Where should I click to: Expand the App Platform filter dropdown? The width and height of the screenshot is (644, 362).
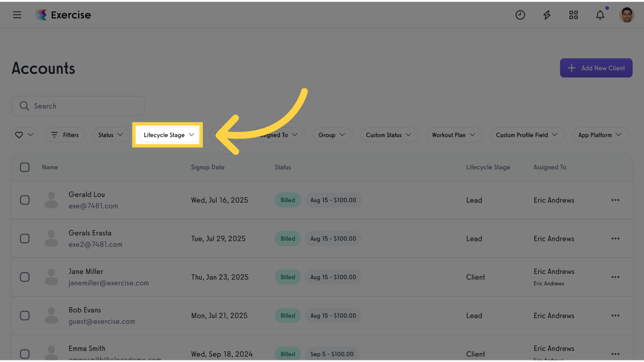click(600, 135)
